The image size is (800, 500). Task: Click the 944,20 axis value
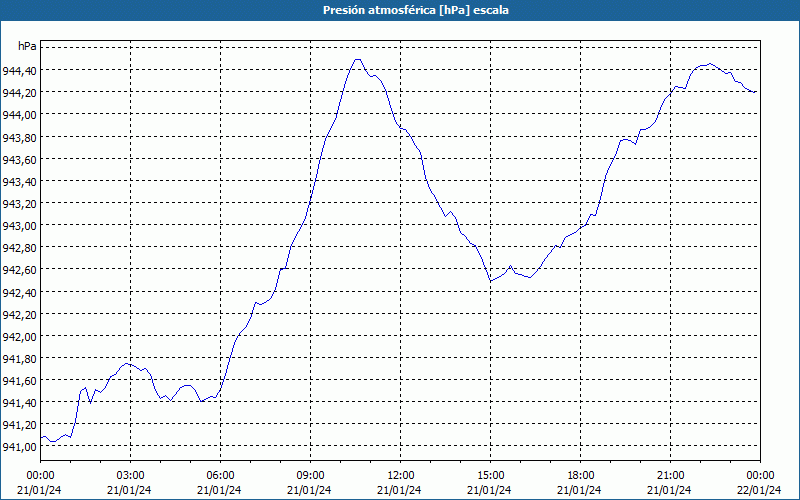[19, 93]
